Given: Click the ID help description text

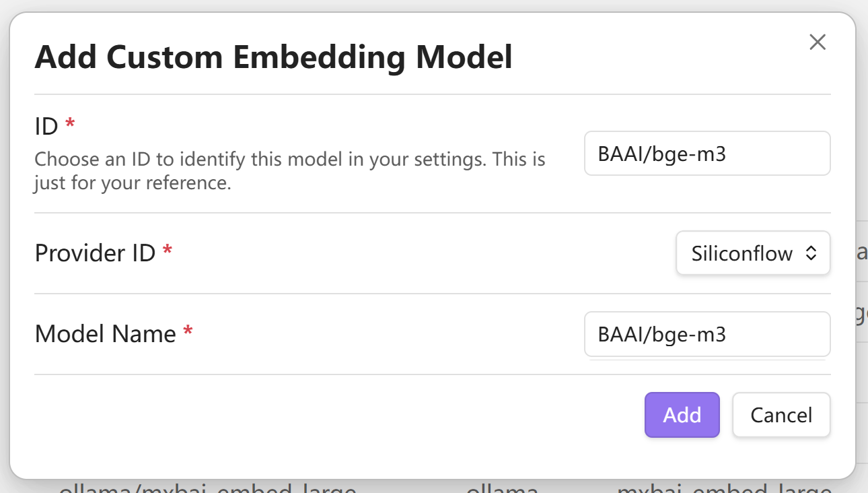Looking at the screenshot, I should pyautogui.click(x=289, y=171).
